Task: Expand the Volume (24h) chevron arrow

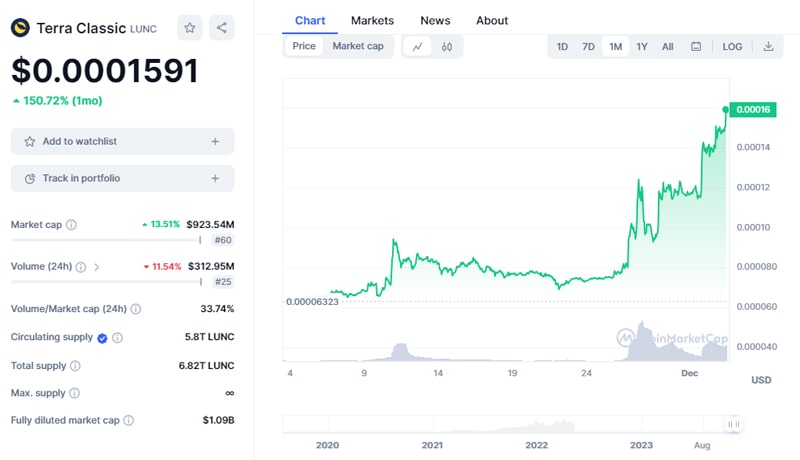Action: pyautogui.click(x=96, y=267)
